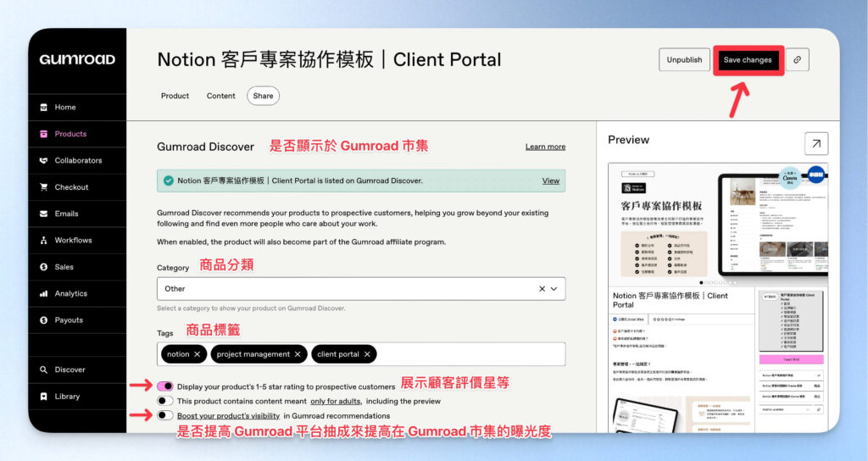Click the Products archive icon in the sidebar
This screenshot has width=868, height=461.
click(44, 134)
